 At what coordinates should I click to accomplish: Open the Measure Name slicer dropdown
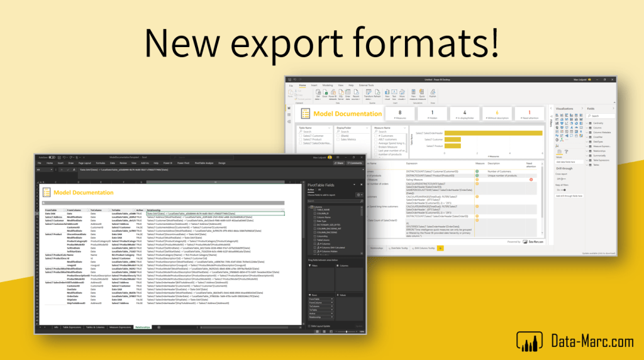click(406, 126)
